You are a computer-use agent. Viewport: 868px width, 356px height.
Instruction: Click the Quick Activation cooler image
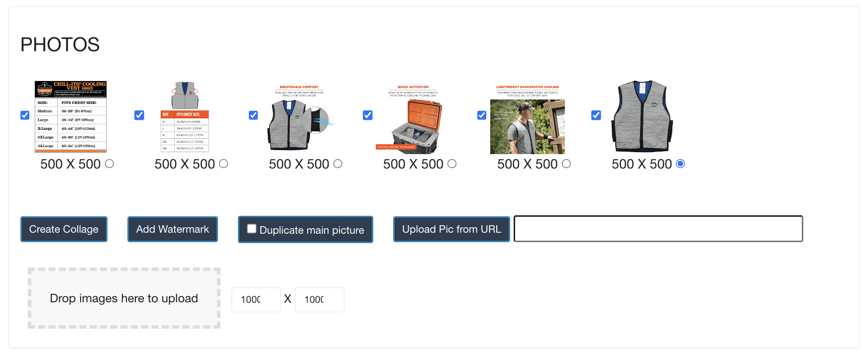[x=413, y=116]
